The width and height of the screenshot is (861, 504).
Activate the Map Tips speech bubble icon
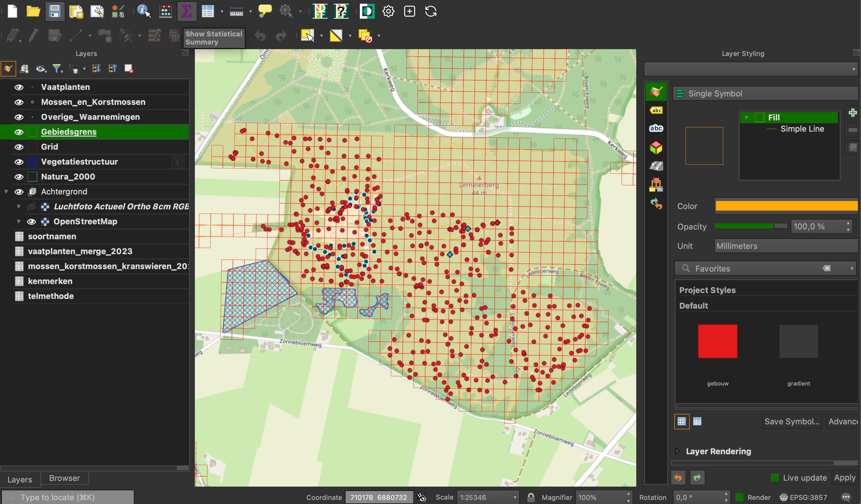[x=265, y=11]
